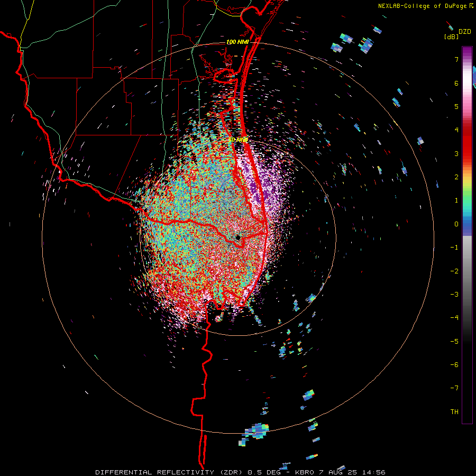The image size is (476, 476).
Task: Click DIFFERENTIAL REFLECTIVITY (ZDR) caption text
Action: click(170, 472)
